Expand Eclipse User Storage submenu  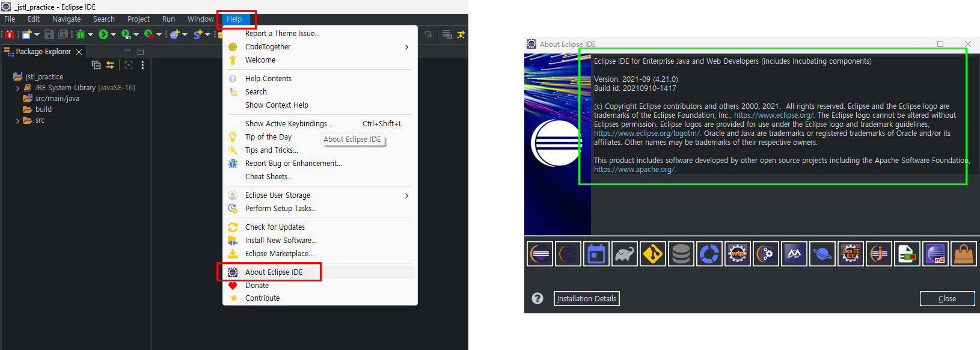click(x=406, y=195)
